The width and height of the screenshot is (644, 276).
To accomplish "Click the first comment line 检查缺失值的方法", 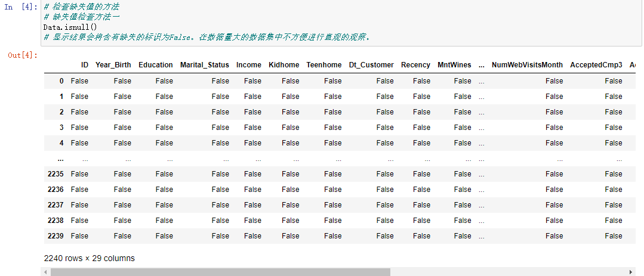I will coord(82,7).
